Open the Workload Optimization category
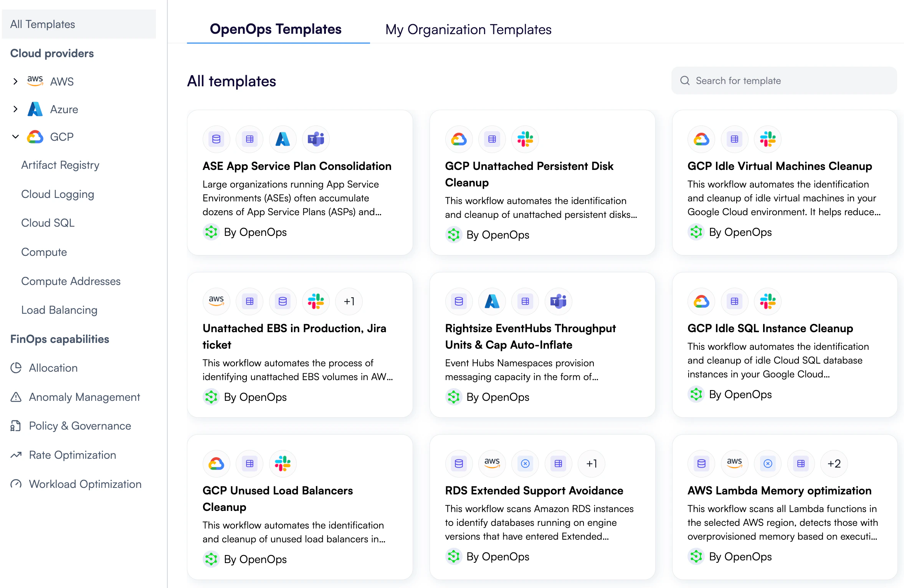 pyautogui.click(x=85, y=484)
